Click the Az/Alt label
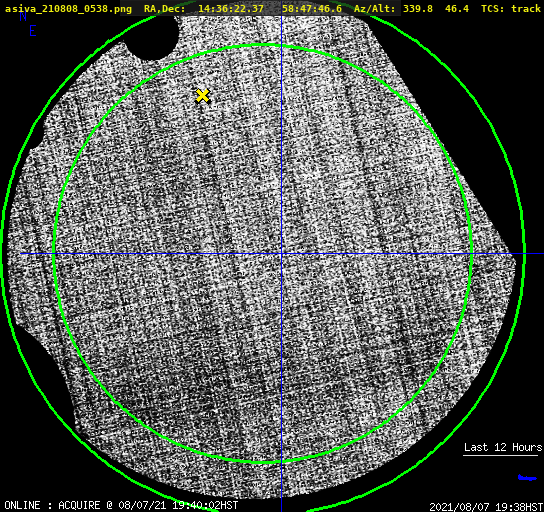The image size is (544, 512). pyautogui.click(x=375, y=9)
